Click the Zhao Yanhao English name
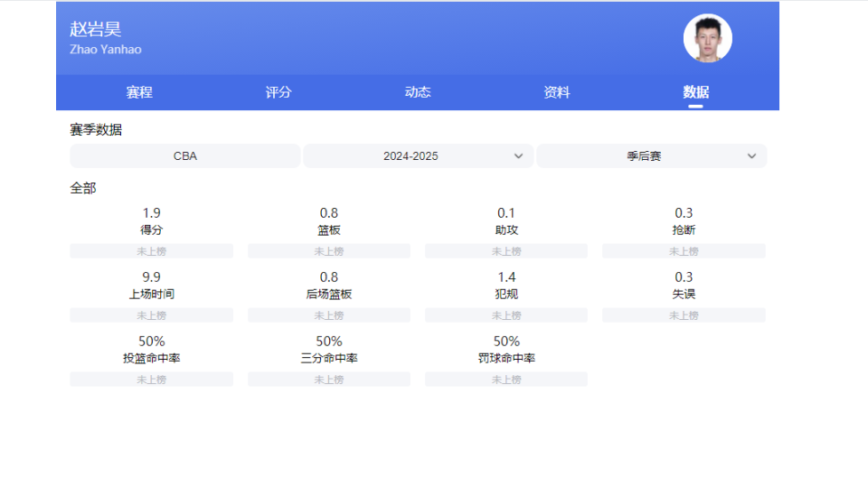 (105, 49)
